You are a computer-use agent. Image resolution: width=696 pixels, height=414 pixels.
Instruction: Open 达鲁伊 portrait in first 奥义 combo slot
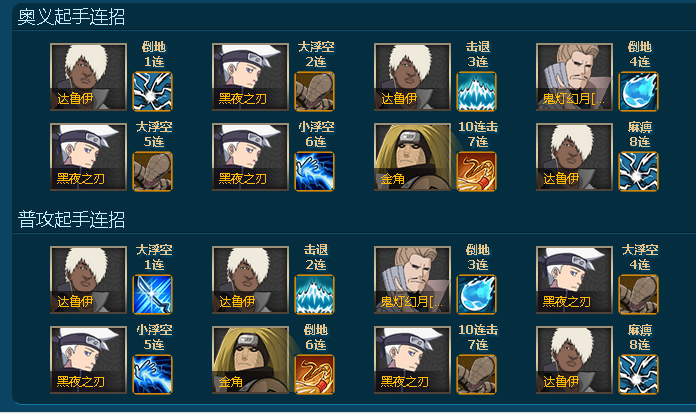tap(88, 77)
